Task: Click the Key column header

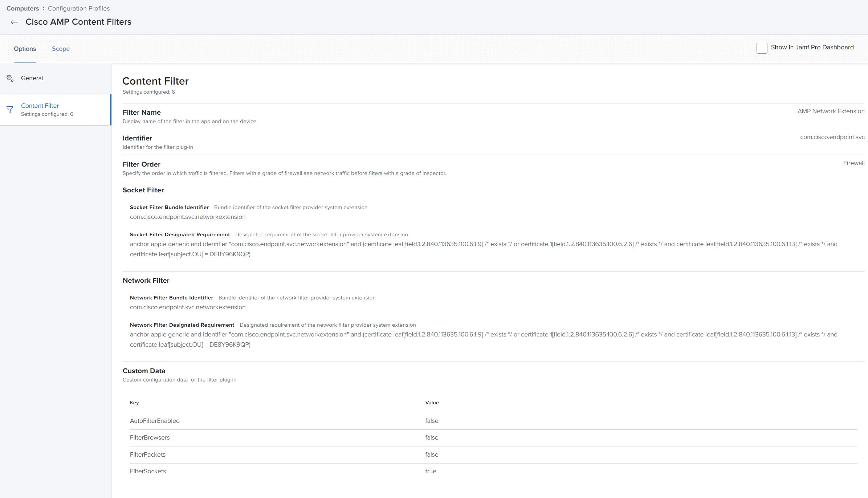Action: point(134,403)
